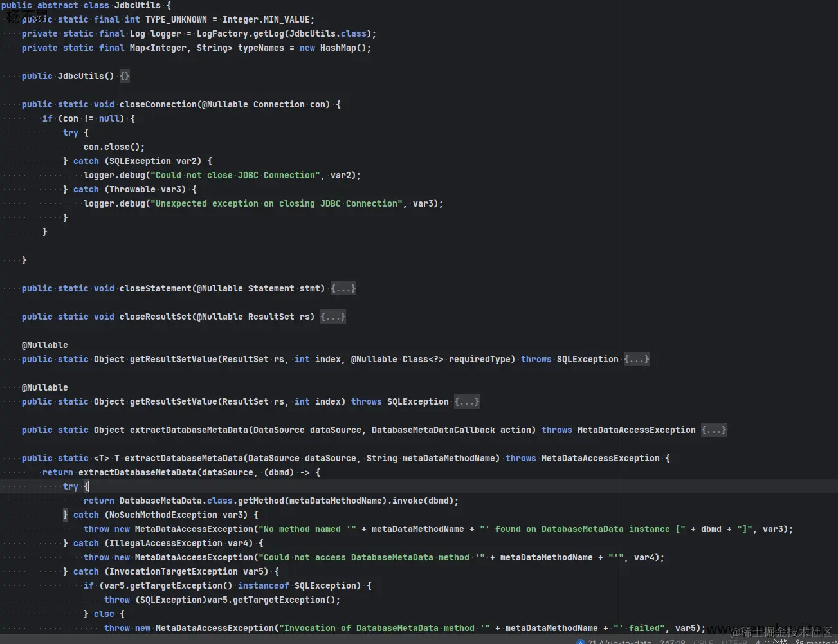Expand folded getResultSetValue(ResultSet rs, int index) body
Screen dimensions: 838x644
[x=467, y=401]
